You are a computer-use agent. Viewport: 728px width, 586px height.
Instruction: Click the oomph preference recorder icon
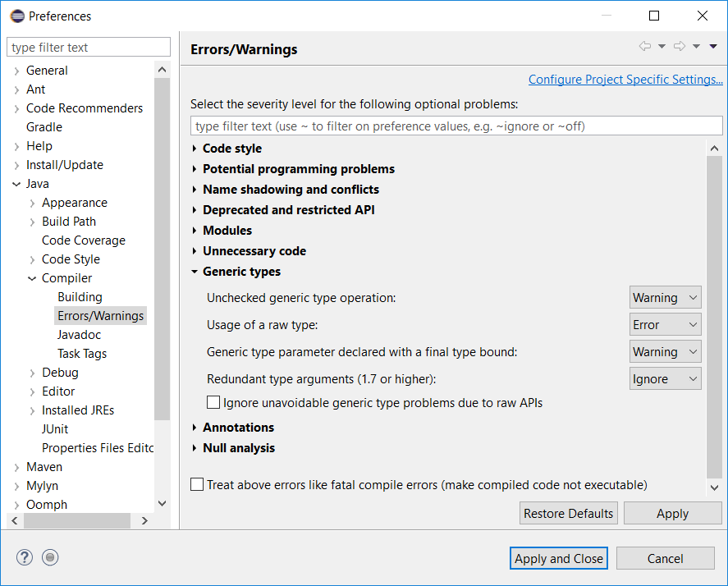coord(50,557)
